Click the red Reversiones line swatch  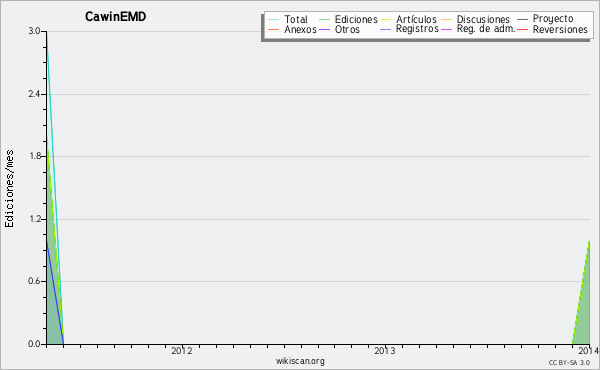[x=522, y=29]
